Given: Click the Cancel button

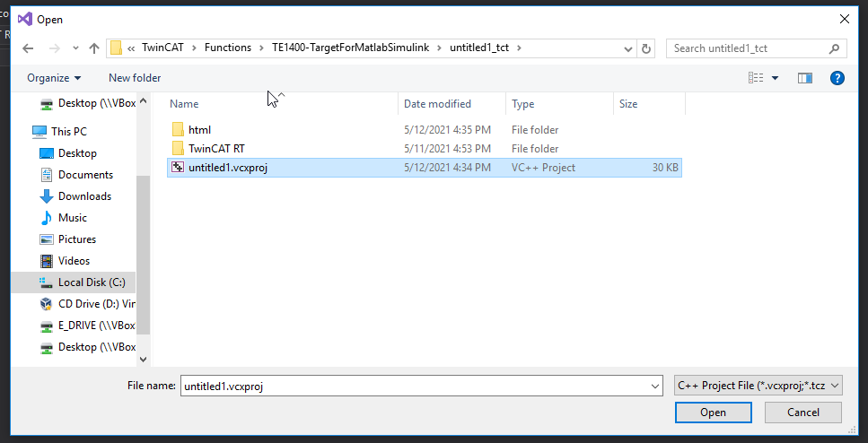Looking at the screenshot, I should [803, 413].
